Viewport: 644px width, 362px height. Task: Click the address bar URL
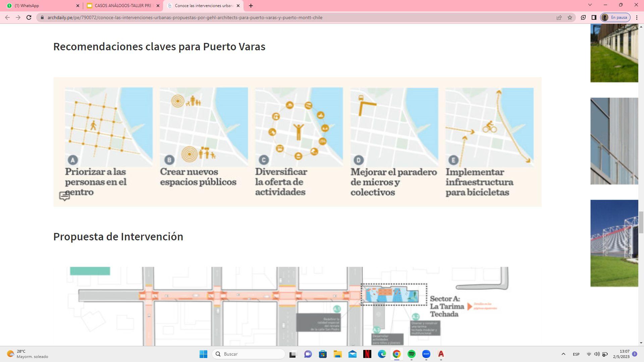[x=185, y=17]
